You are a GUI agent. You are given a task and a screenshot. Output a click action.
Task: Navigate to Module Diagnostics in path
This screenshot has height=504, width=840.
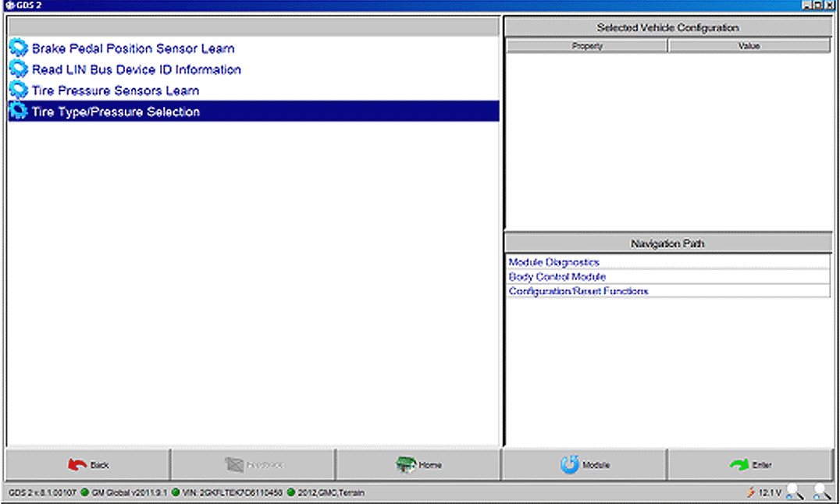click(553, 262)
